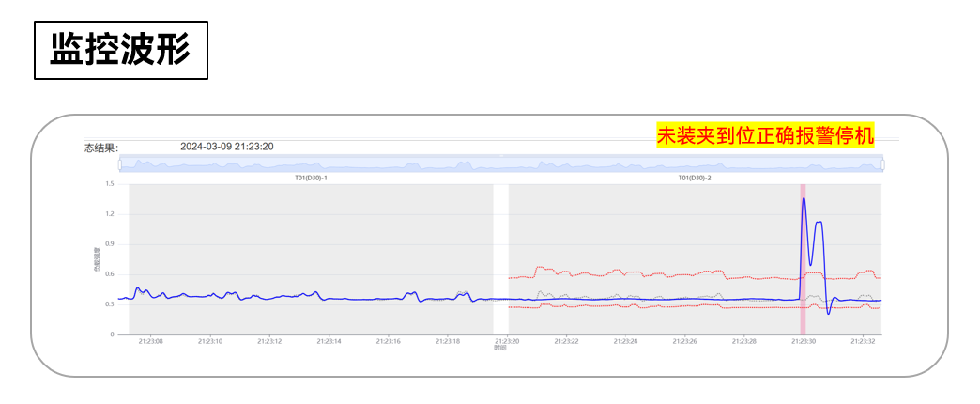The image size is (980, 404).
Task: Click the 21:23:20 tick on time axis
Action: 507,341
